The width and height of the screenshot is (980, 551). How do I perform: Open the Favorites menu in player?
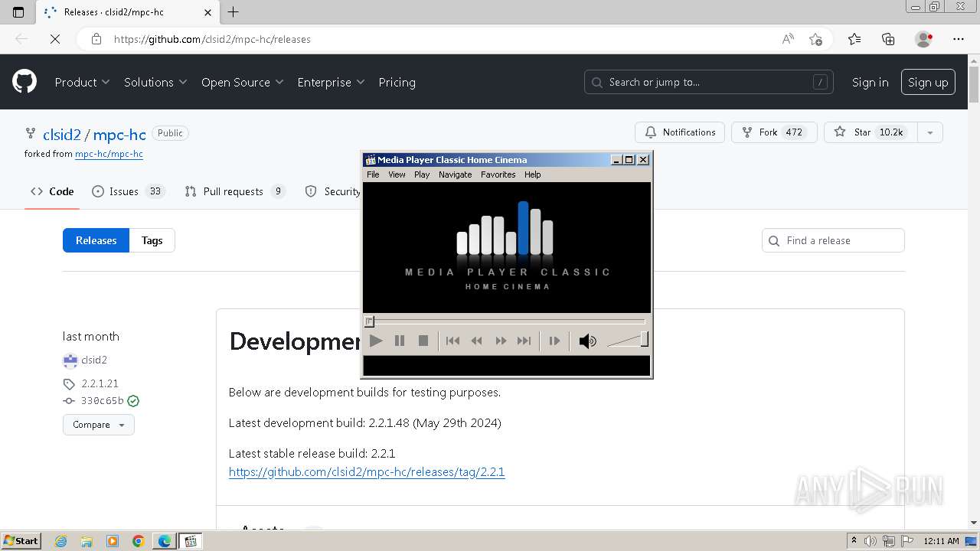coord(498,174)
